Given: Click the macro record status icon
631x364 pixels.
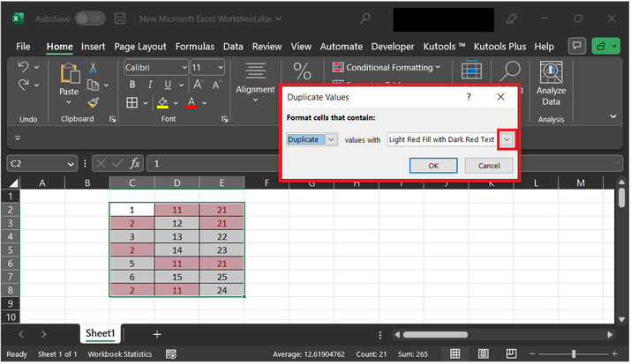Looking at the screenshot, I should pyautogui.click(x=171, y=354).
